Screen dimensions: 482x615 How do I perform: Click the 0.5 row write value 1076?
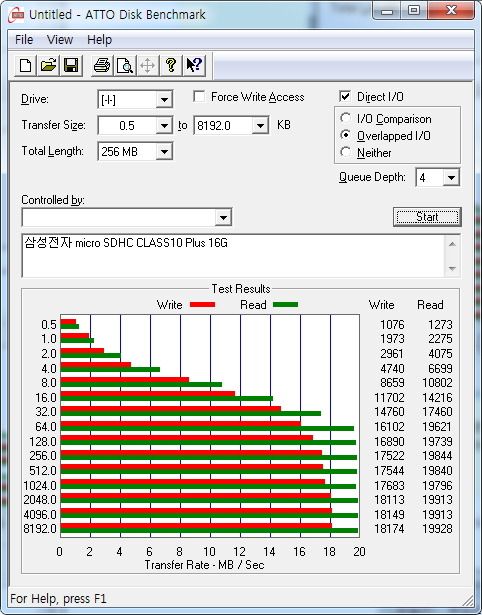[x=392, y=325]
